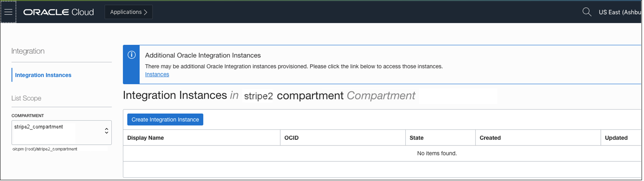This screenshot has height=181, width=644.
Task: Click the State column header
Action: click(417, 138)
